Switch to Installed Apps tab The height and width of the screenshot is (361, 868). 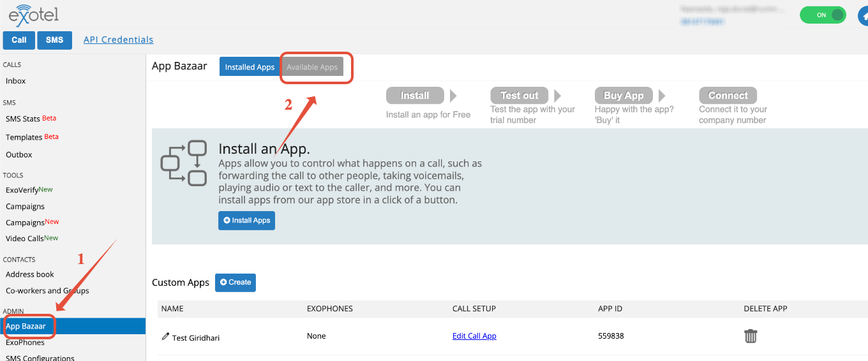tap(250, 67)
